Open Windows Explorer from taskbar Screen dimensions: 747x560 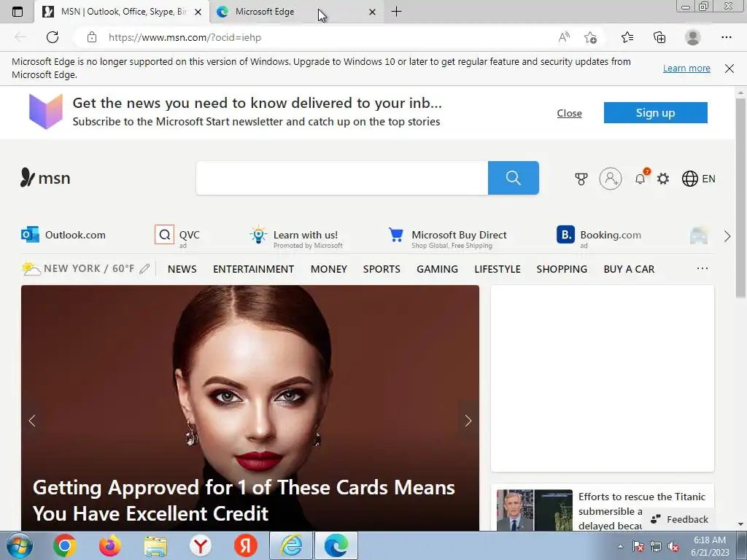click(155, 545)
